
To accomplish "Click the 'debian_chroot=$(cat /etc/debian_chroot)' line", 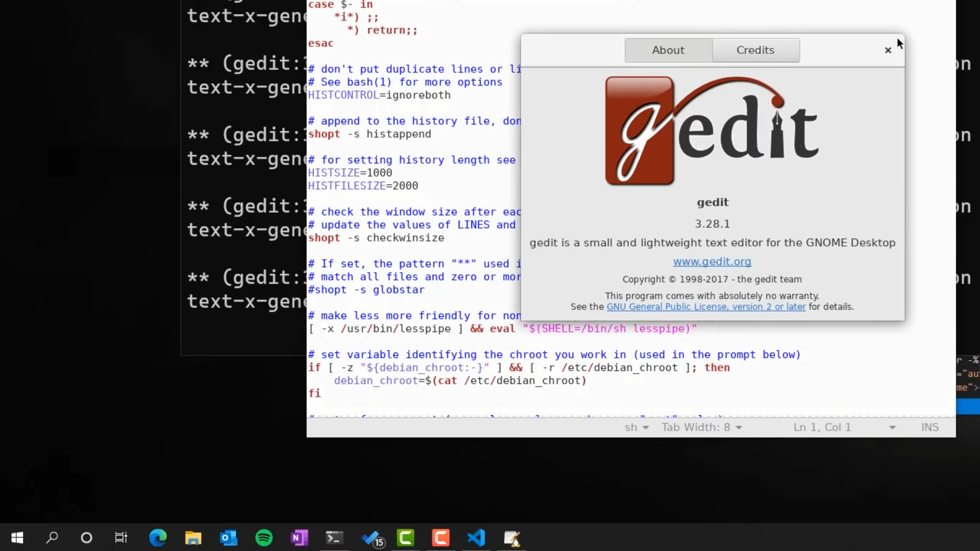I will click(x=460, y=381).
